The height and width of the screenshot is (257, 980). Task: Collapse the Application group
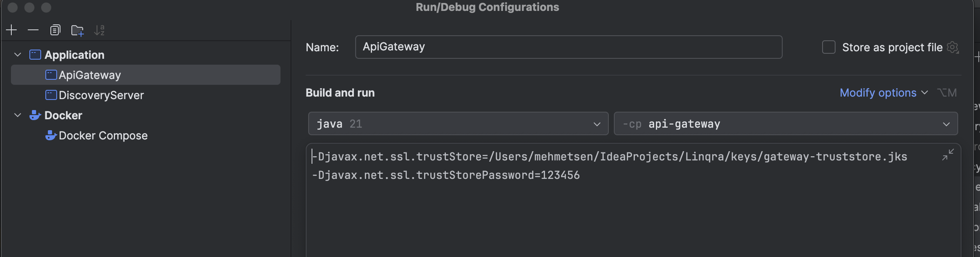tap(18, 55)
